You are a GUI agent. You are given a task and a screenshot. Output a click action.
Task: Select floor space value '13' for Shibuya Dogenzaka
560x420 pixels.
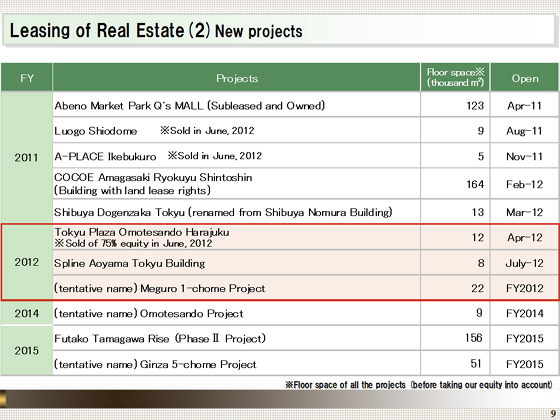click(x=478, y=212)
